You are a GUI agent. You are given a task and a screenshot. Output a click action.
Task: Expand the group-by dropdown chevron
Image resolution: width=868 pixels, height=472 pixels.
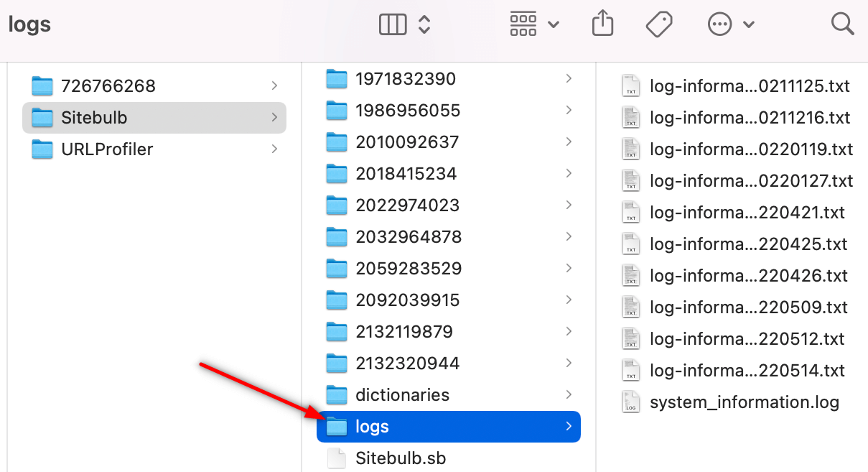554,25
